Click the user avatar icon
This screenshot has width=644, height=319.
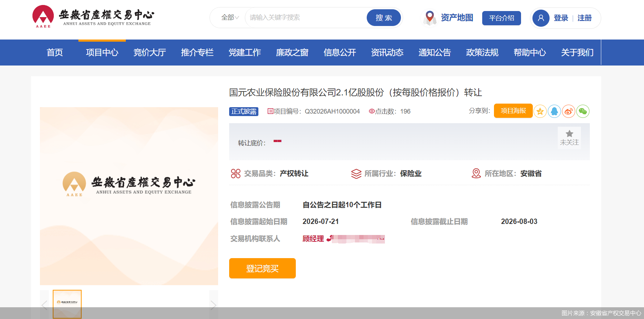point(541,18)
